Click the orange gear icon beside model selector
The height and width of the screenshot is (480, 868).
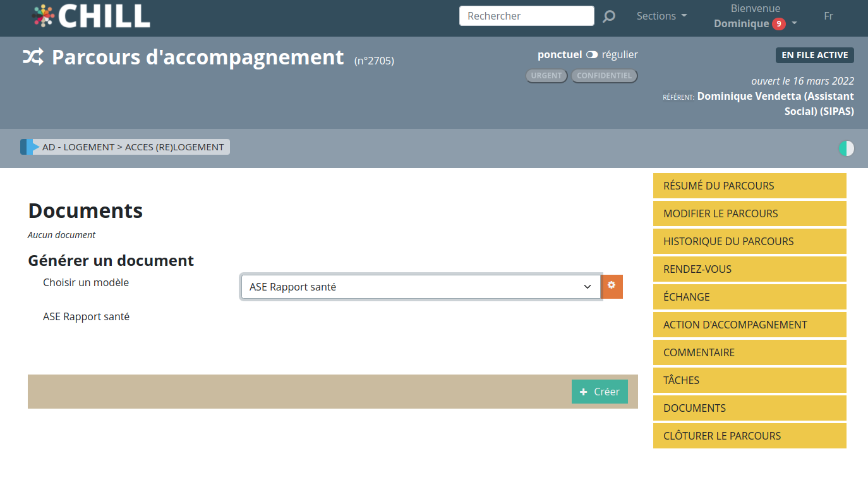(x=612, y=286)
